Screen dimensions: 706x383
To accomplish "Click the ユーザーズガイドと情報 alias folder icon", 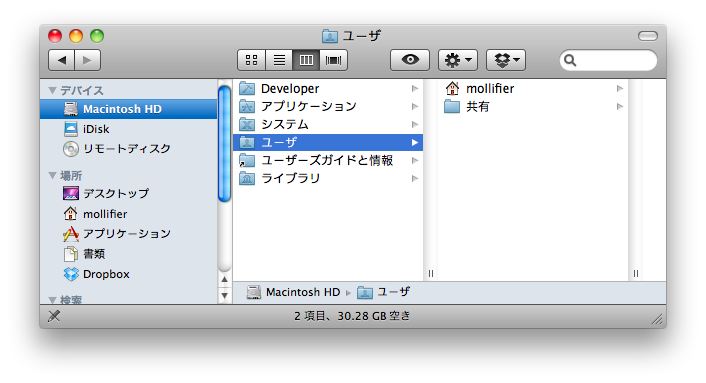I will coord(247,160).
